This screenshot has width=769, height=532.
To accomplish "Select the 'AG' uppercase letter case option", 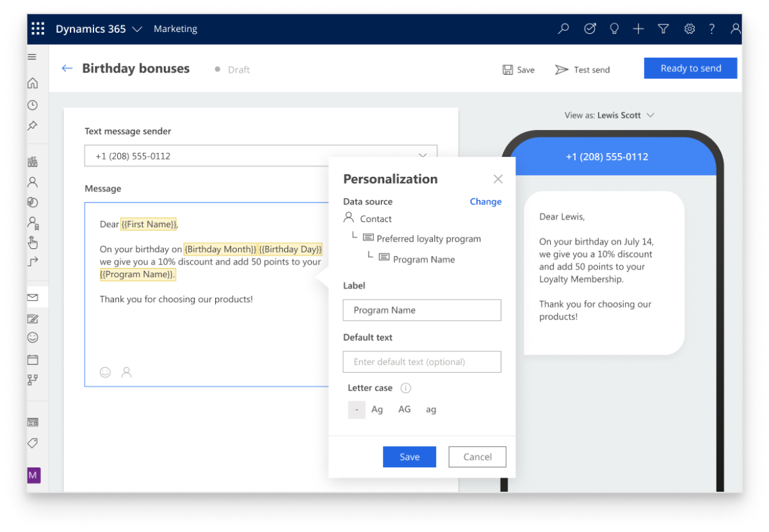I will point(405,409).
